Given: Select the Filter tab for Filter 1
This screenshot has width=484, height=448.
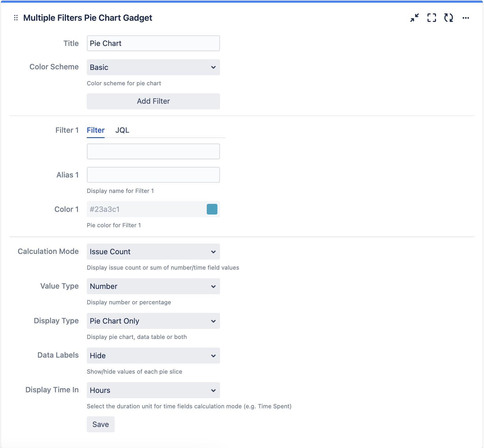Looking at the screenshot, I should point(95,130).
